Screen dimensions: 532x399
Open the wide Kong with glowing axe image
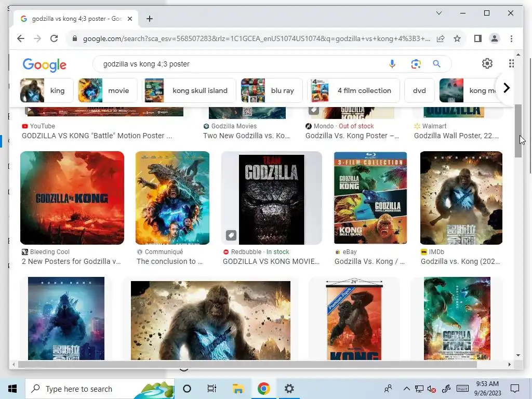(211, 320)
